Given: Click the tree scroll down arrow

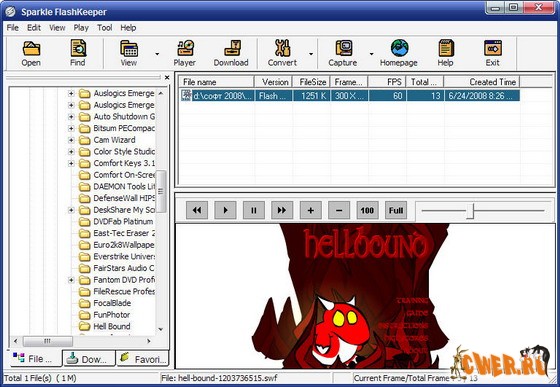Looking at the screenshot, I should point(161,329).
